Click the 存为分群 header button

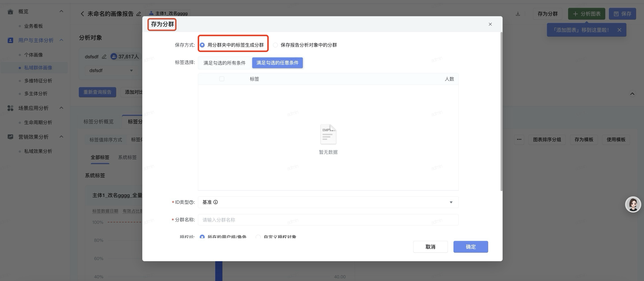pos(547,14)
